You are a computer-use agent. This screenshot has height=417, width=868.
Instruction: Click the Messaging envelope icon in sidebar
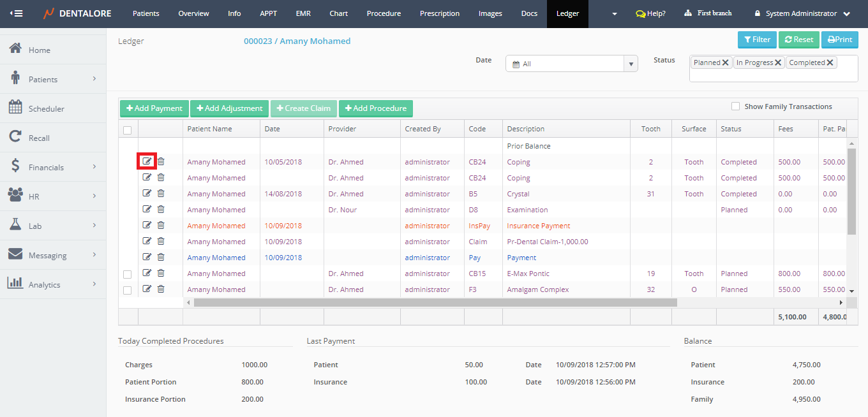15,254
